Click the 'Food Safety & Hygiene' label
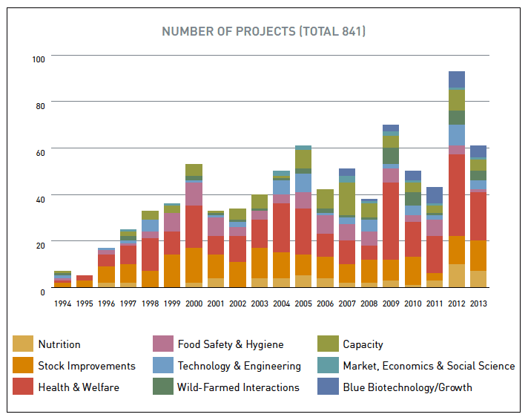Image resolution: width=528 pixels, height=420 pixels. pos(231,344)
